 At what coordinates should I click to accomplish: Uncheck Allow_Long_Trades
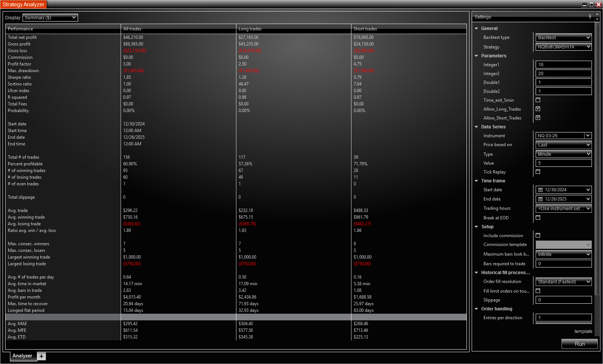tap(538, 109)
